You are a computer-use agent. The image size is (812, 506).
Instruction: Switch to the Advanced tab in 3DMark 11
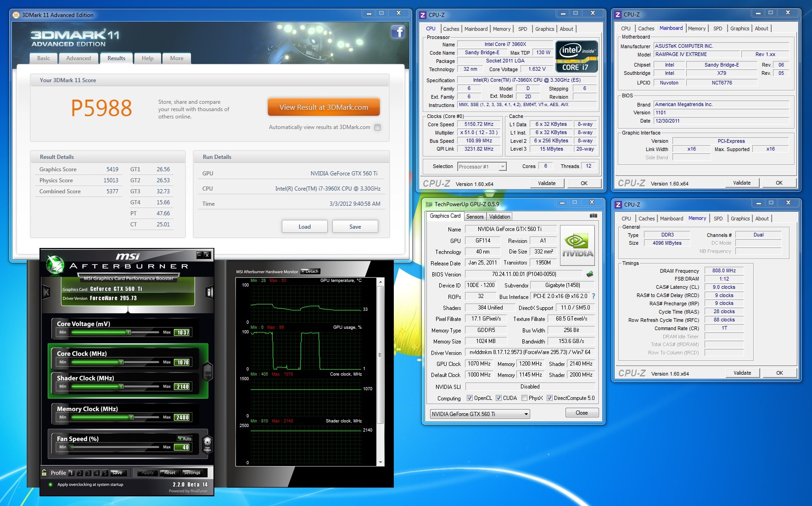78,58
